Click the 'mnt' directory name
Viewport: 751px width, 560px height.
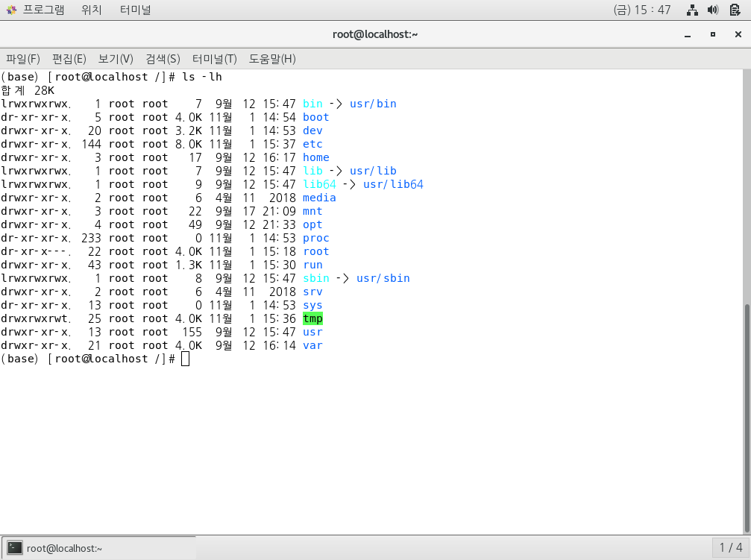(312, 211)
